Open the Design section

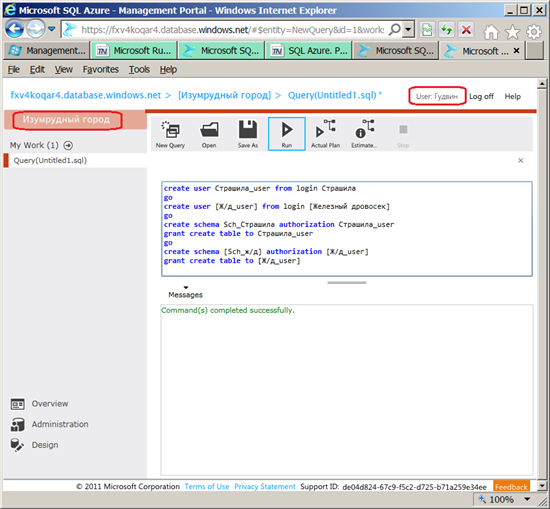34,445
